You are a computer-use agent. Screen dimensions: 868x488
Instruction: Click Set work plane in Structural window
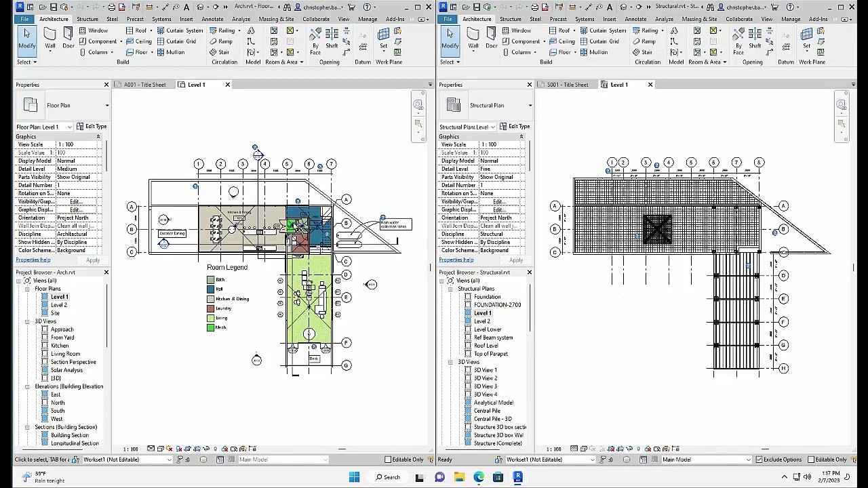point(806,39)
